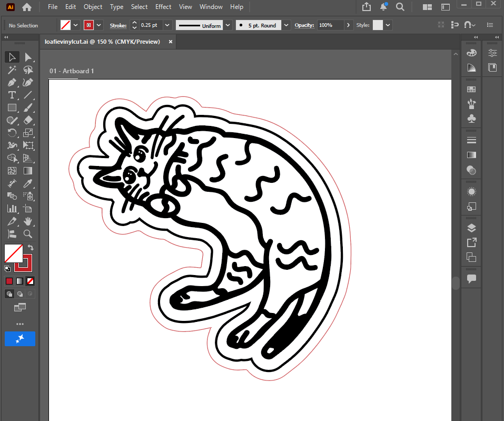504x421 pixels.
Task: Open the Swatches panel
Action: (x=471, y=89)
